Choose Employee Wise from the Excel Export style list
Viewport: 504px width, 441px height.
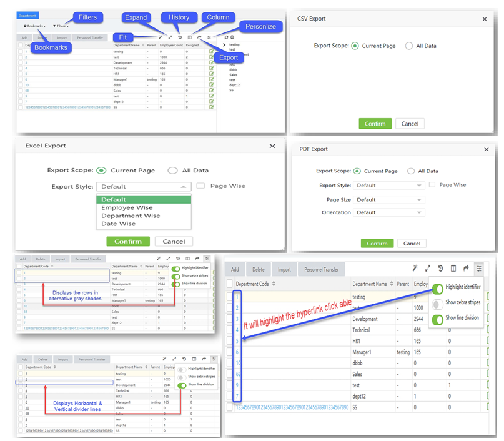pyautogui.click(x=127, y=207)
